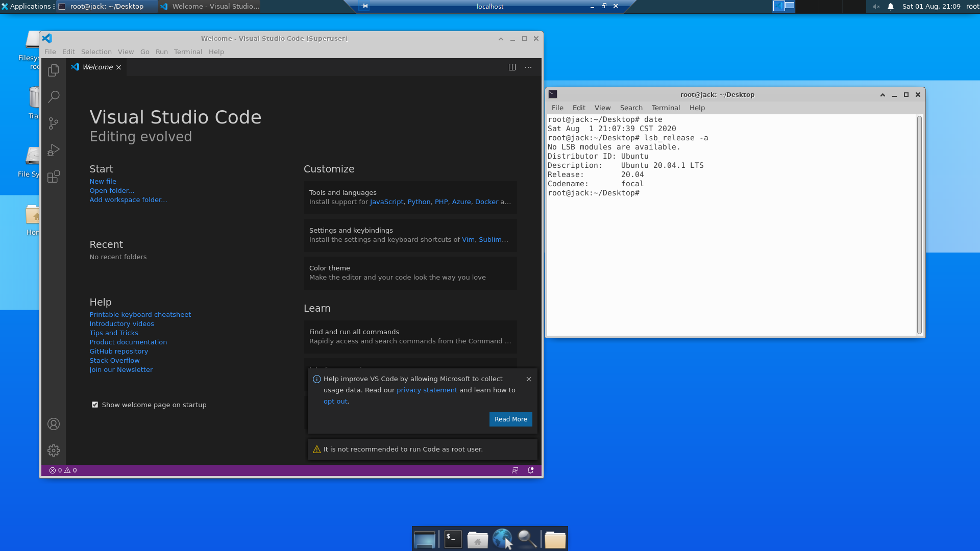
Task: Dismiss the usage data notification
Action: click(529, 379)
